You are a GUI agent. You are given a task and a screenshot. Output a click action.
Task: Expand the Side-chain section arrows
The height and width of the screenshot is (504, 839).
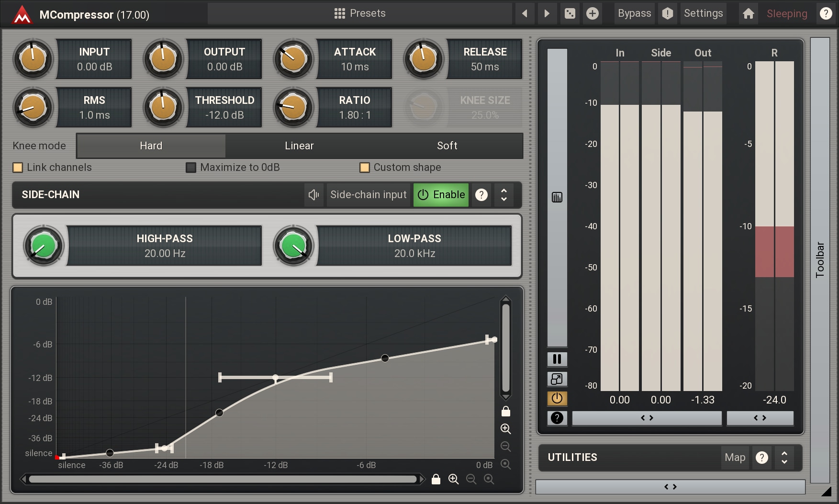504,195
